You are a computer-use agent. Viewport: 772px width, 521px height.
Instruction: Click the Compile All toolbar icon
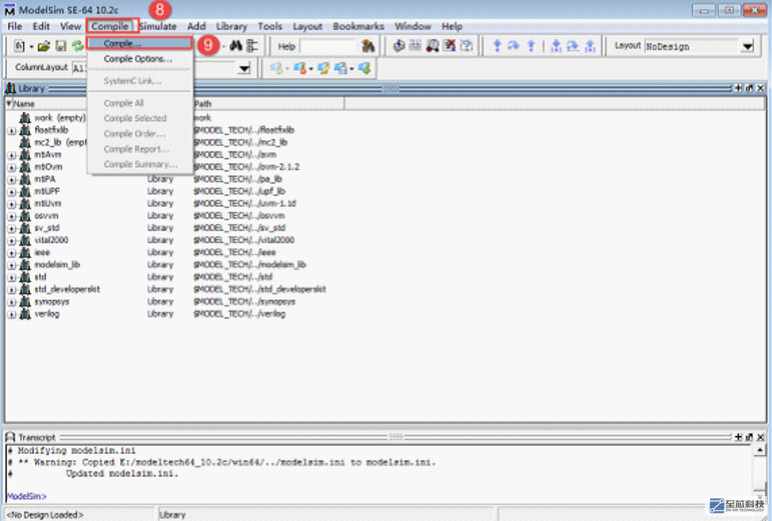416,46
